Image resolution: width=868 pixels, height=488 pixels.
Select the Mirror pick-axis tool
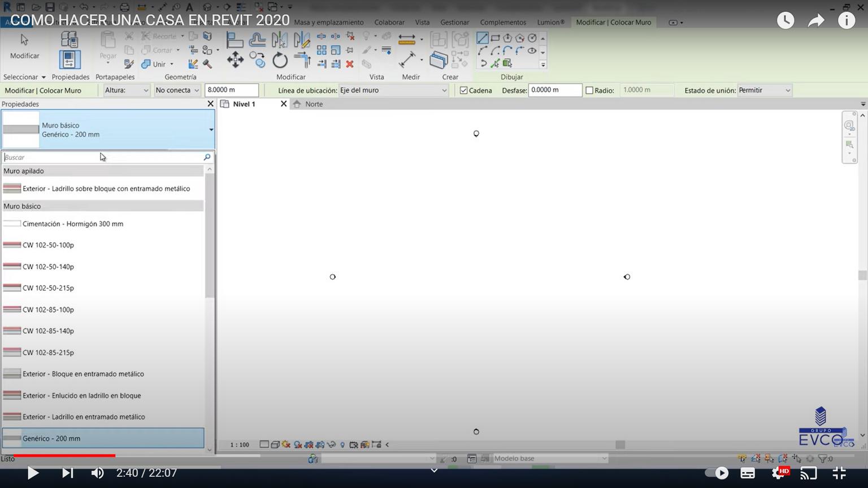[280, 40]
